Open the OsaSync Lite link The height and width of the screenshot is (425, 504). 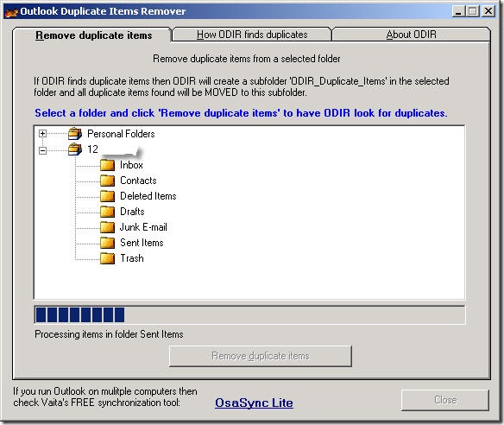254,403
